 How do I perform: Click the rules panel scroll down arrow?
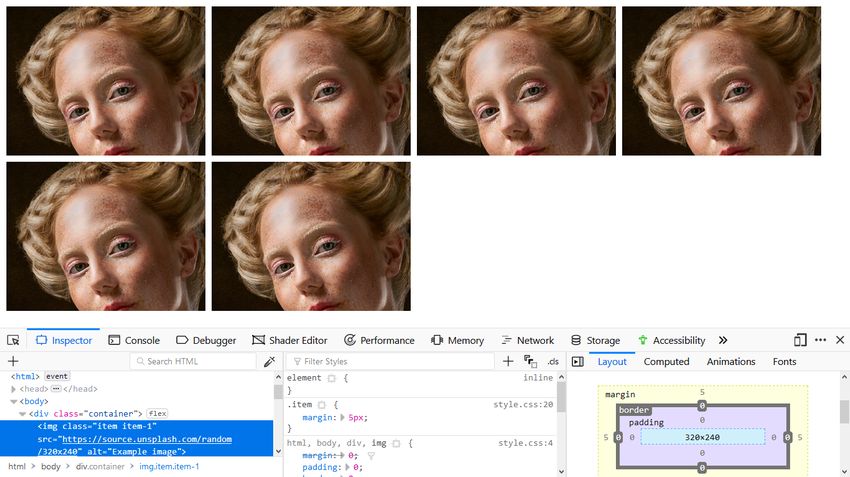pos(562,471)
